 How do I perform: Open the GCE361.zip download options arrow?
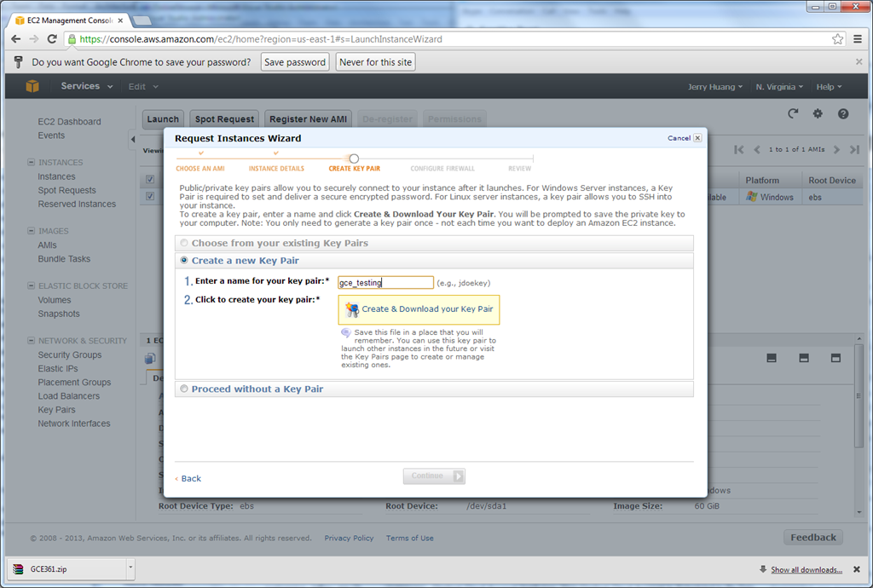pos(130,568)
